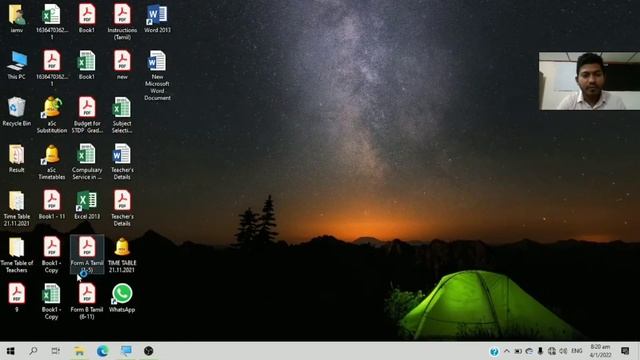This screenshot has height=360, width=640.
Task: Open network globe icon in tray
Action: [552, 351]
